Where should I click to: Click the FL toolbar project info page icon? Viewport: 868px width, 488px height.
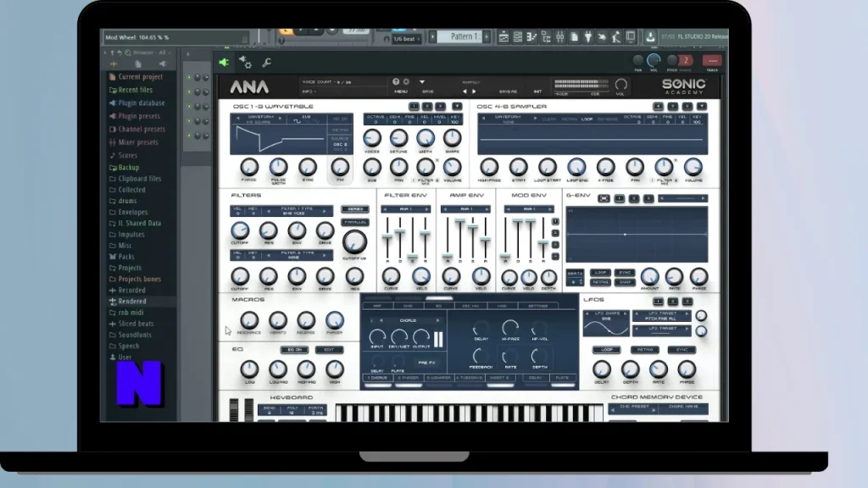pyautogui.click(x=574, y=37)
